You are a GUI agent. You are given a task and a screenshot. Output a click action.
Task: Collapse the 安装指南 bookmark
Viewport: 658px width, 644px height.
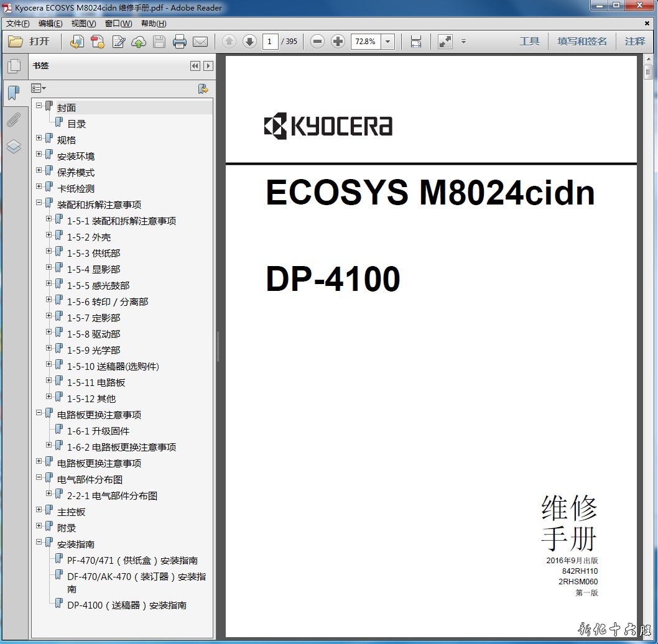click(39, 541)
